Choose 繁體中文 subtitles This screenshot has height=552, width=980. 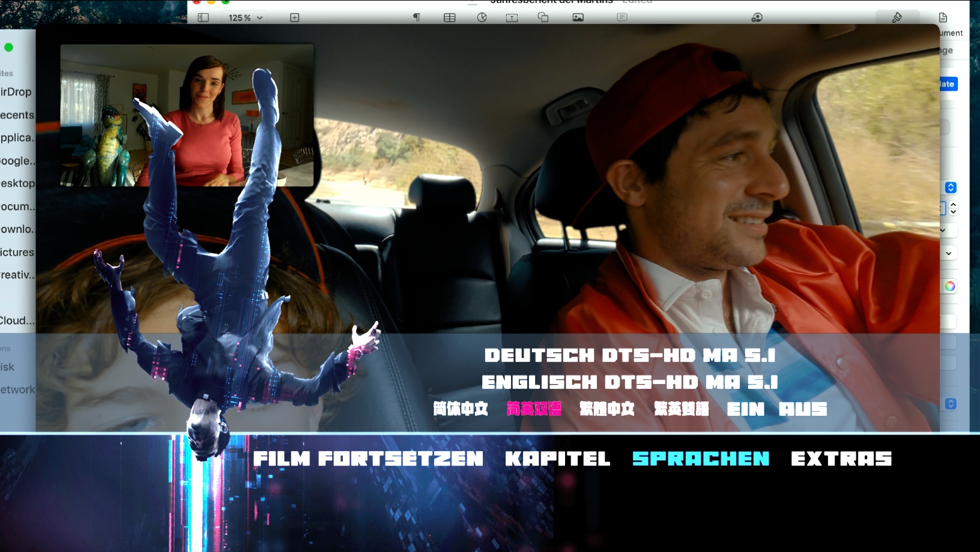pos(607,409)
